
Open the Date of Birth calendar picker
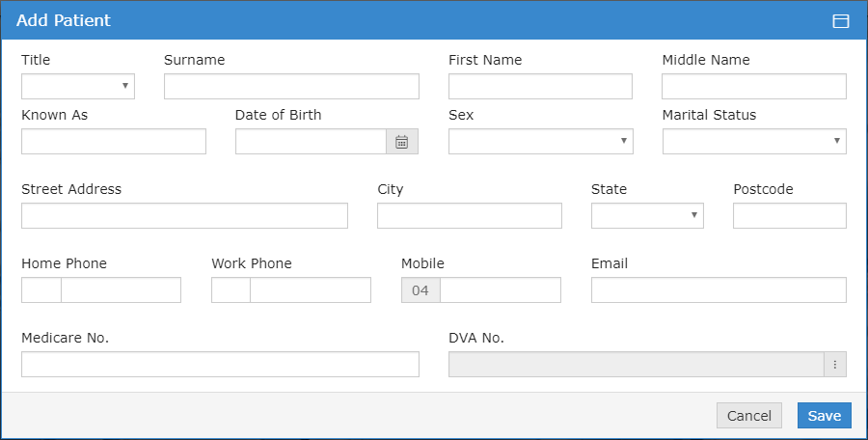click(x=401, y=142)
